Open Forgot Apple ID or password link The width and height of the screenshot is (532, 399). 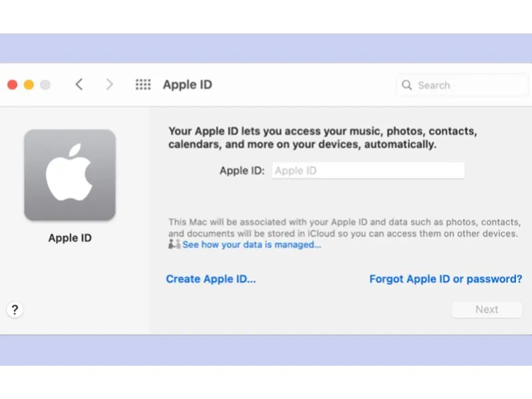(x=446, y=279)
